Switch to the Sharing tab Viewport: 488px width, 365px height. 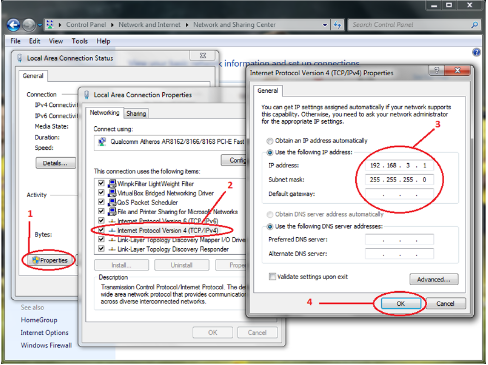(136, 114)
